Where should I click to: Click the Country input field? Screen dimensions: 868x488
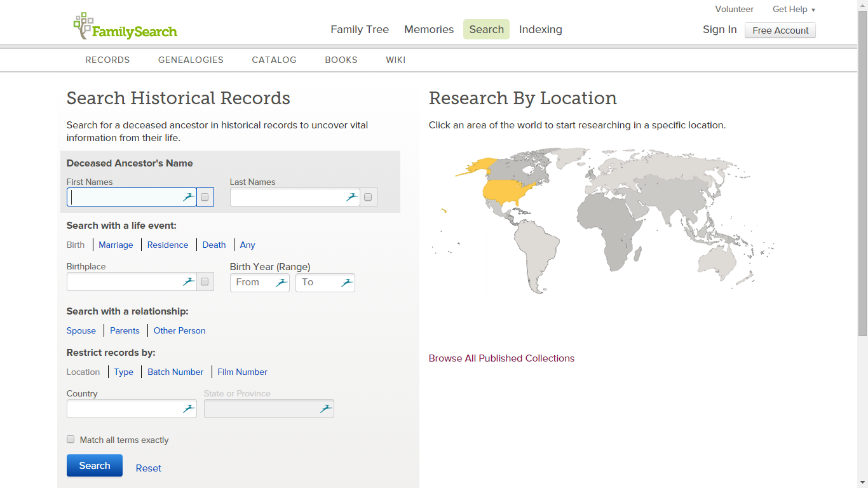132,409
